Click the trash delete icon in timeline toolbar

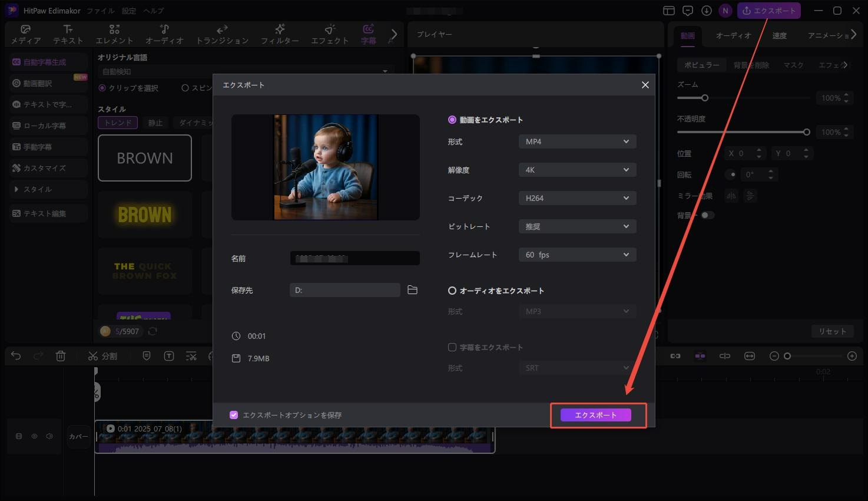click(x=61, y=356)
